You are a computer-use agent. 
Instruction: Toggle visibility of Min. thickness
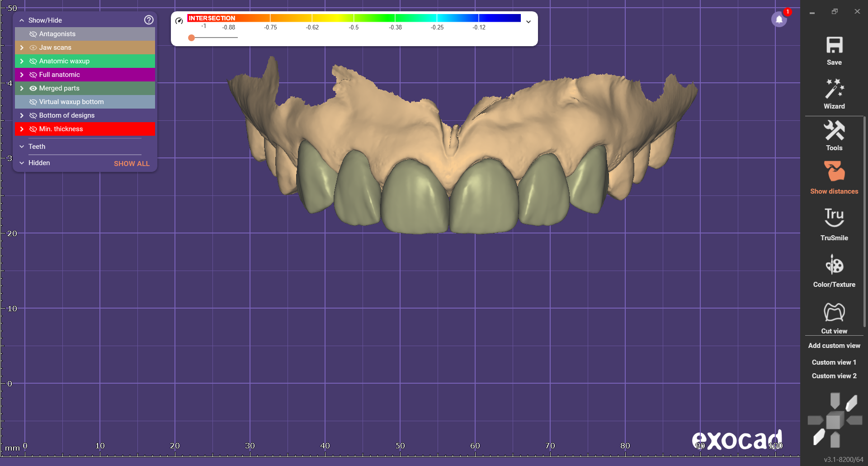pyautogui.click(x=33, y=129)
